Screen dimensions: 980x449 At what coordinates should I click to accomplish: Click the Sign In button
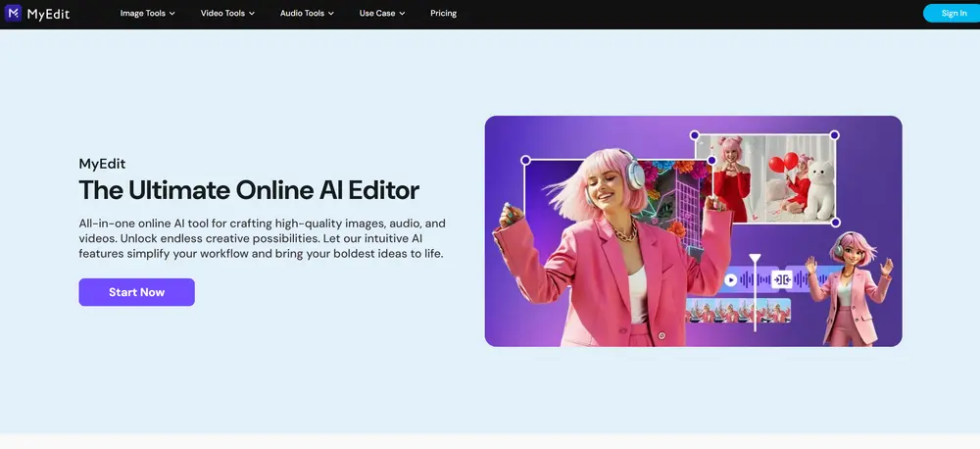click(952, 13)
